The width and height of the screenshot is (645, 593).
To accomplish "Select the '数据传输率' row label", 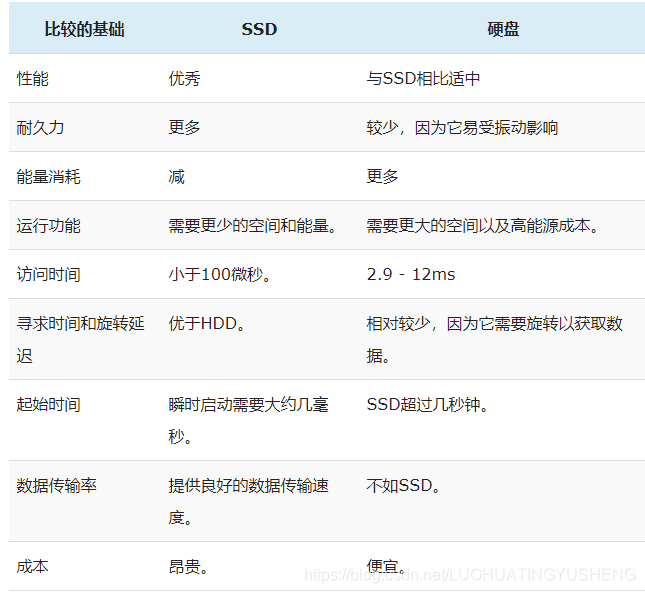I will [x=56, y=485].
